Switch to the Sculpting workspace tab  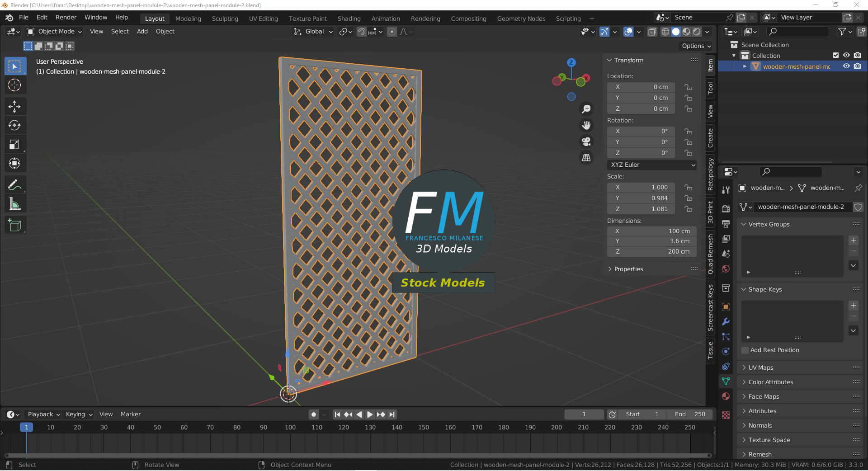click(225, 19)
